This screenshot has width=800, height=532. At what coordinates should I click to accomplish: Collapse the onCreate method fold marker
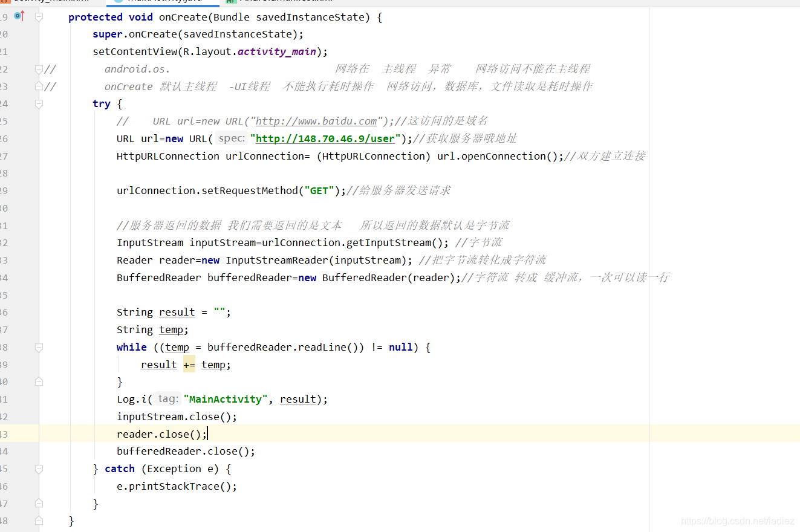[39, 17]
